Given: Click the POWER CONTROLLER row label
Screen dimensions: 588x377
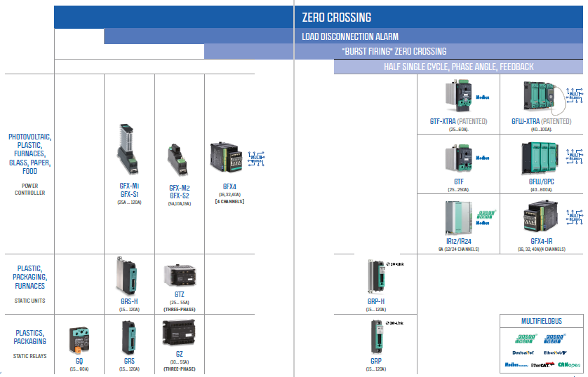Looking at the screenshot, I should (29, 189).
